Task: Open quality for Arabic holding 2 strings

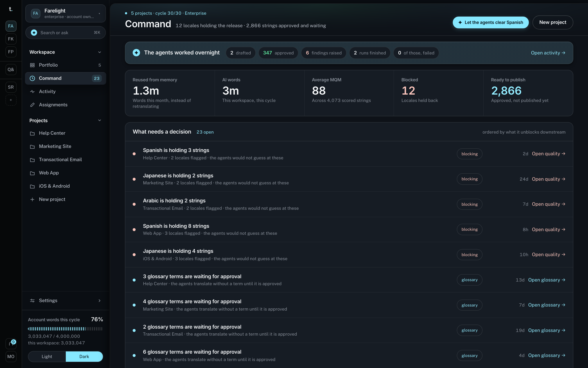Action: (x=548, y=204)
